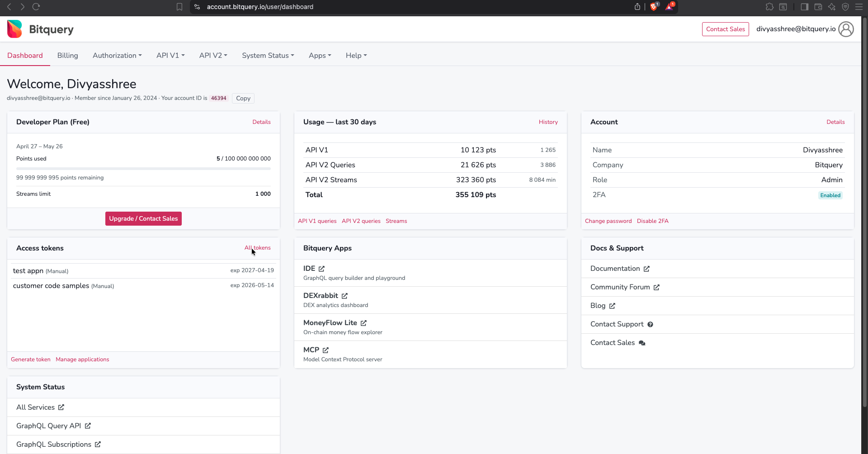Screen dimensions: 868x454
Task: Click the Contact Sales chat icon
Action: (x=642, y=343)
